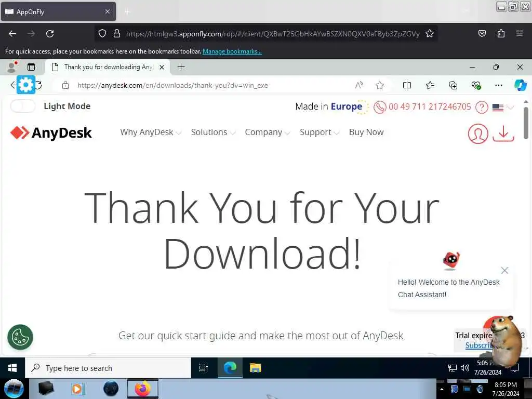The height and width of the screenshot is (399, 532).
Task: Open Firefox Pocket save icon
Action: coord(482,34)
